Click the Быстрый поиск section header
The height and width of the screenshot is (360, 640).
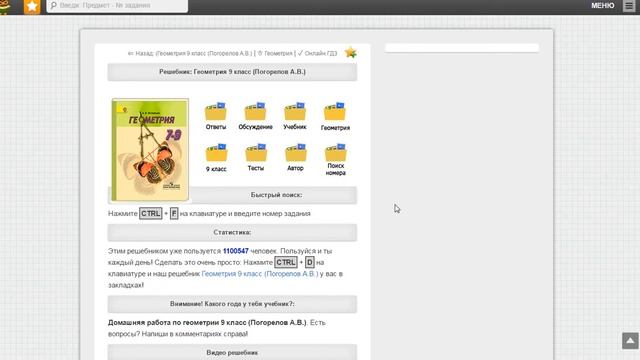click(x=276, y=195)
